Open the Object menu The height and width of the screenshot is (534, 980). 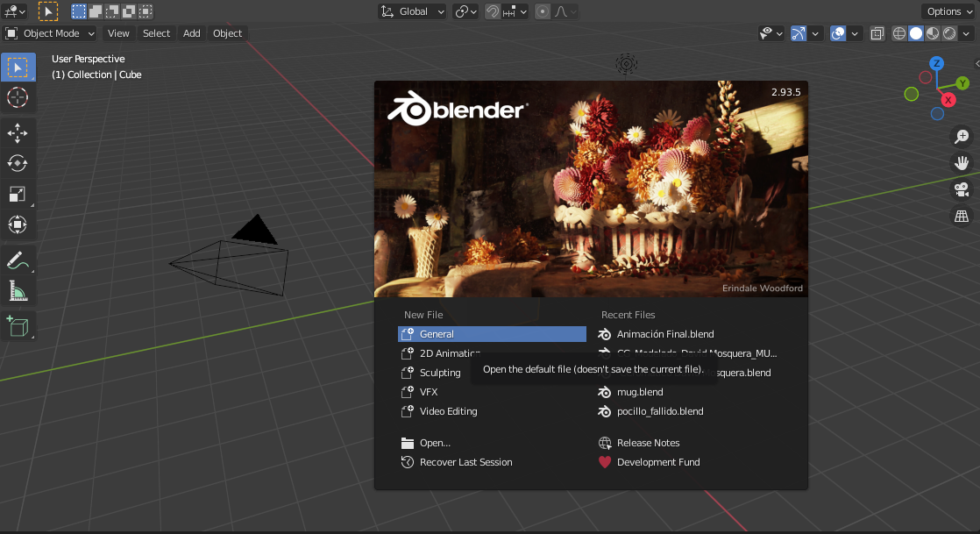227,33
